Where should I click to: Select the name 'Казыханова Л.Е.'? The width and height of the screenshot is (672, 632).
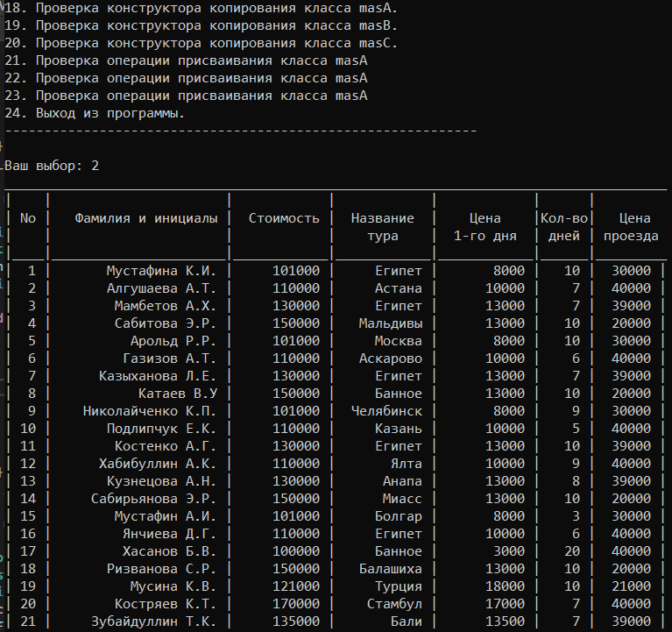(x=158, y=376)
